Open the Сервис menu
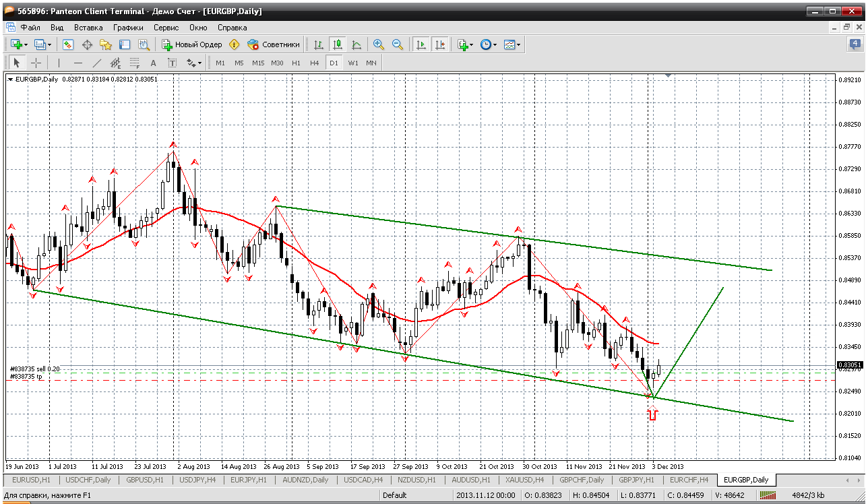The width and height of the screenshot is (868, 504). (x=166, y=28)
